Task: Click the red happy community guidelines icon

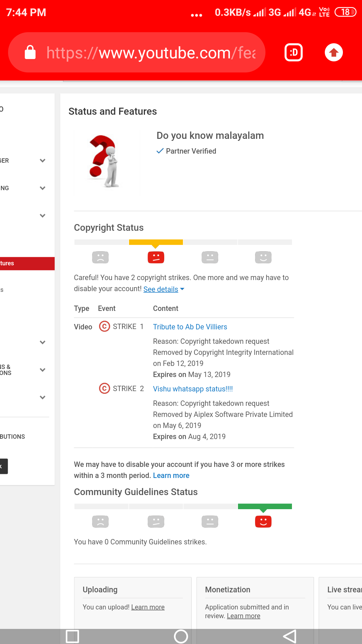Action: point(263,522)
